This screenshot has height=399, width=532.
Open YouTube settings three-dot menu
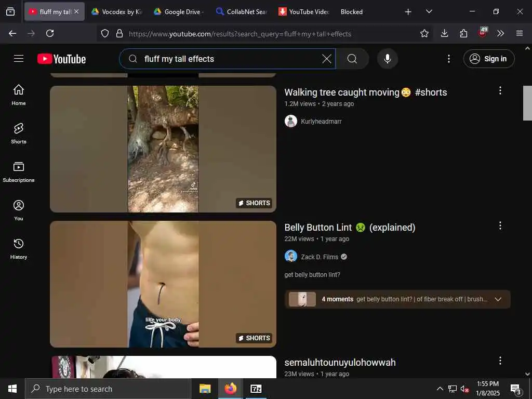(449, 59)
